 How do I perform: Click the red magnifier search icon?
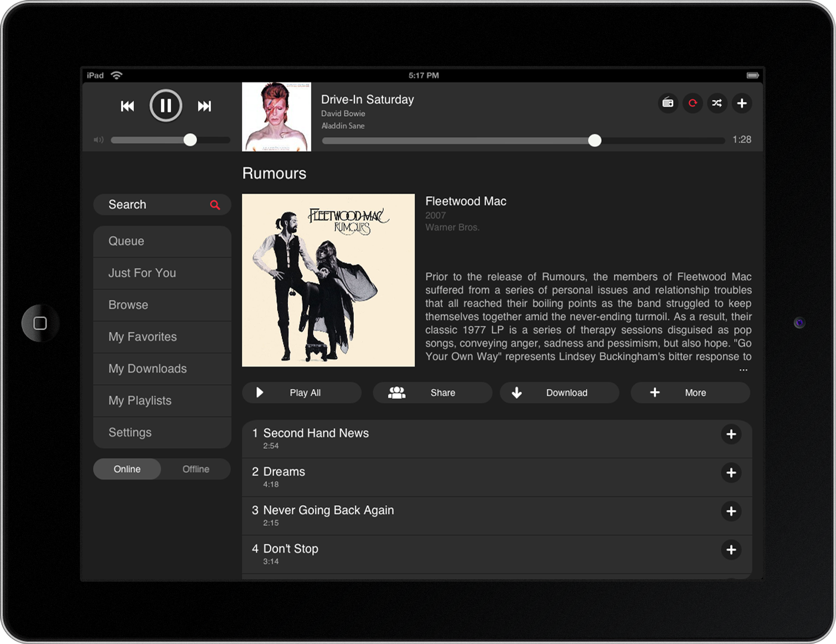pos(215,205)
